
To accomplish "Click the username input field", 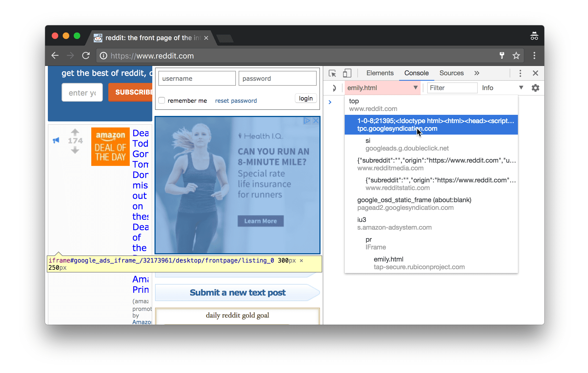I will 197,78.
